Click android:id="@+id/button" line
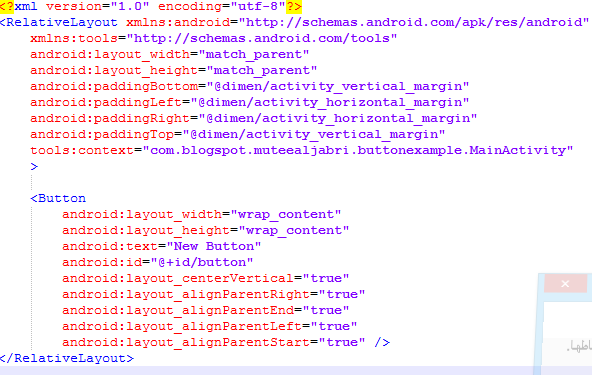This screenshot has height=375, width=592. (158, 262)
